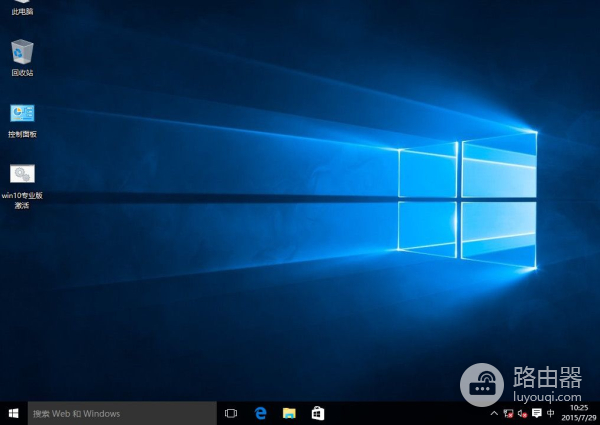Screen dimensions: 600x425
Task: Open the volume control tray icon
Action: coord(522,413)
